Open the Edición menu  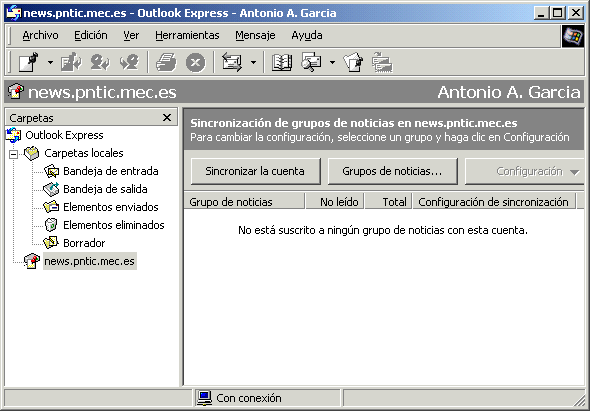[x=91, y=35]
